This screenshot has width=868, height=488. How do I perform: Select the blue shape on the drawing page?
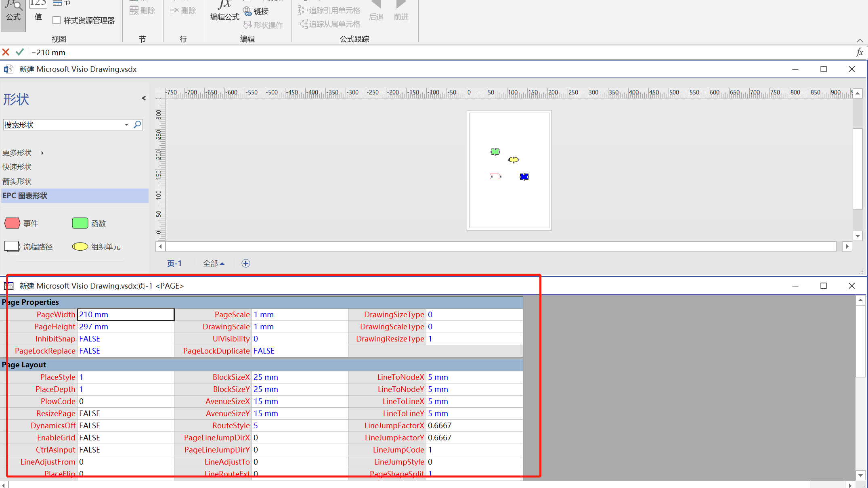click(x=524, y=177)
